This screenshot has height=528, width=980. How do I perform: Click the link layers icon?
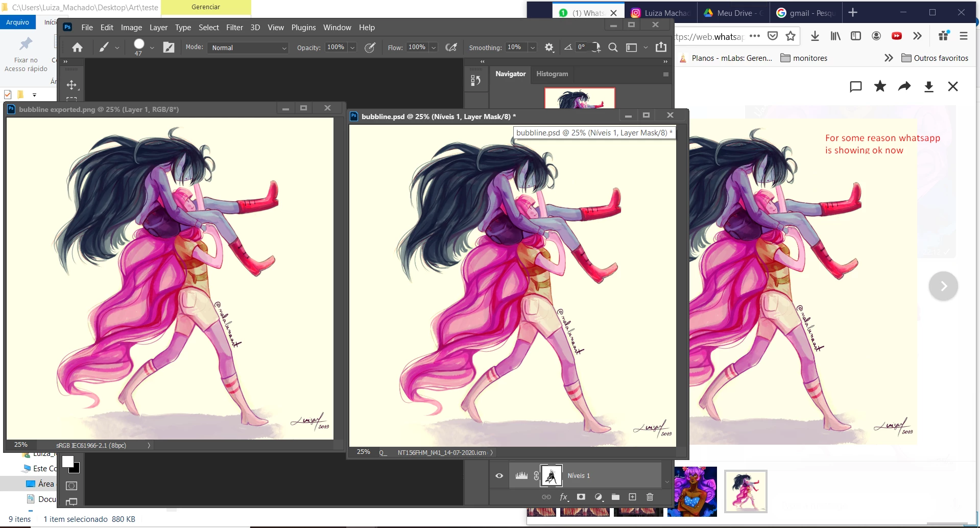tap(546, 497)
